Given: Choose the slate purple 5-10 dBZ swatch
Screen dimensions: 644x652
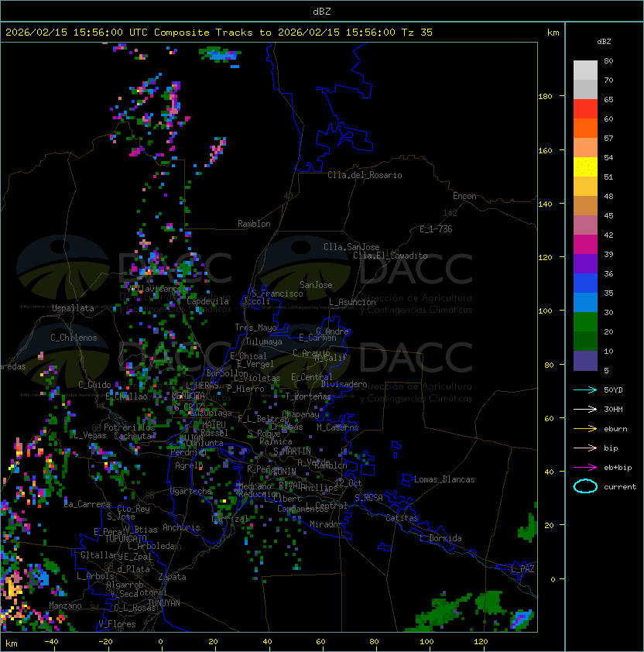Looking at the screenshot, I should point(585,361).
